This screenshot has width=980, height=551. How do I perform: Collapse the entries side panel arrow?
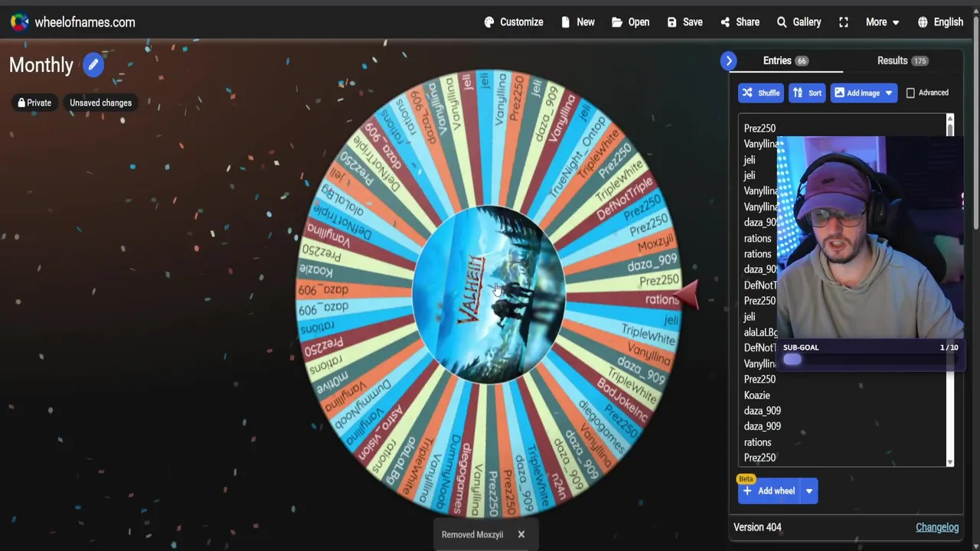click(x=729, y=60)
